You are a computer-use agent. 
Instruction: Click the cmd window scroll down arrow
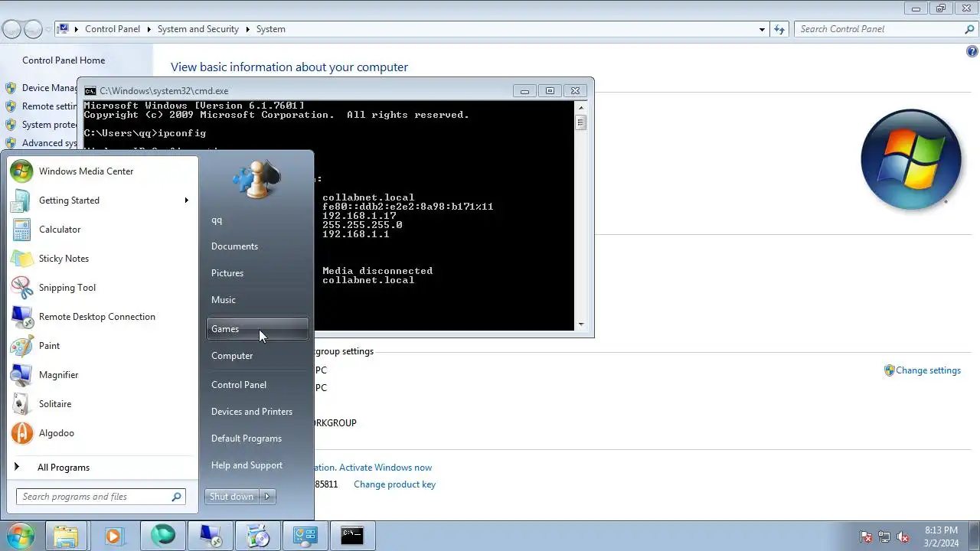tap(580, 324)
